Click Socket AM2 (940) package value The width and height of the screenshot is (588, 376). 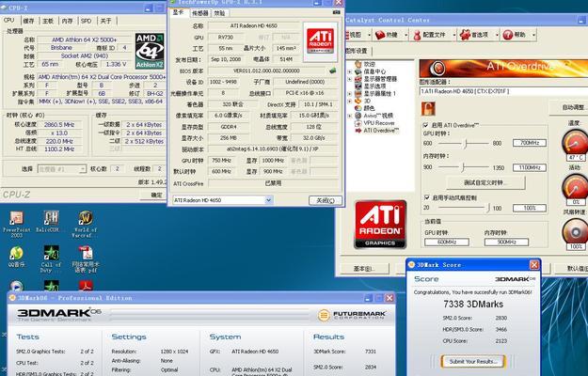85,55
